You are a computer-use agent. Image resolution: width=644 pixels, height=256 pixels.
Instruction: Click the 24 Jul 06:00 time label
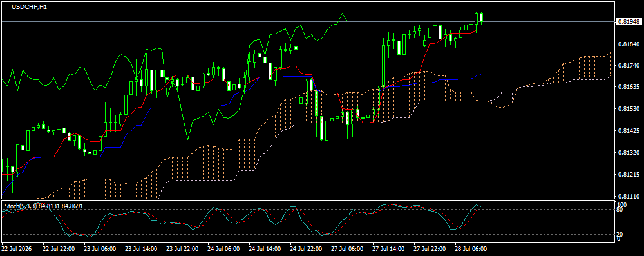223,249
